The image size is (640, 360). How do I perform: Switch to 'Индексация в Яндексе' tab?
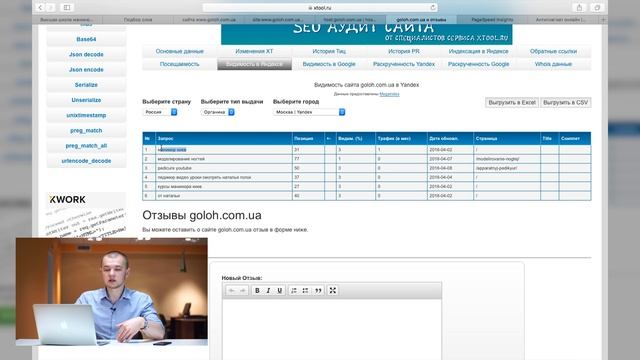(x=478, y=51)
